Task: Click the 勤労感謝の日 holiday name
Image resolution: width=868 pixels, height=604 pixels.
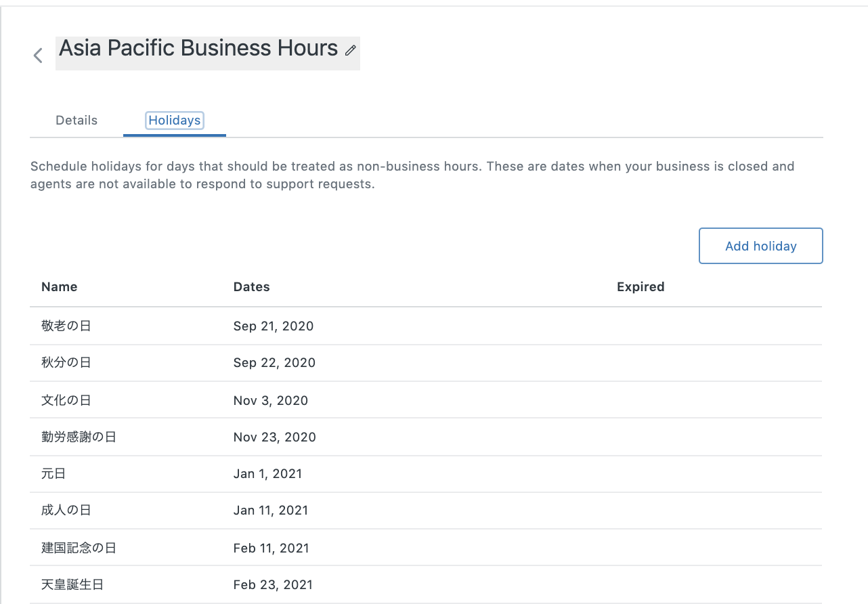Action: point(79,437)
